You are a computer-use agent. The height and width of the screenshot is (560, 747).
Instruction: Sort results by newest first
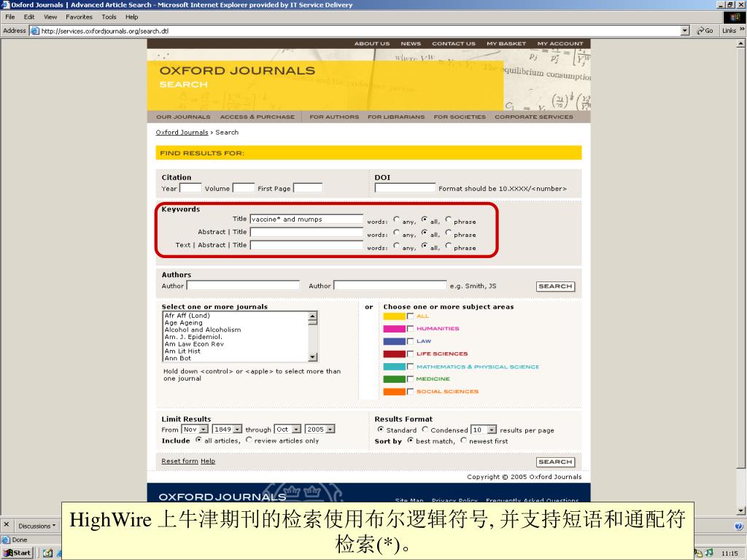463,440
